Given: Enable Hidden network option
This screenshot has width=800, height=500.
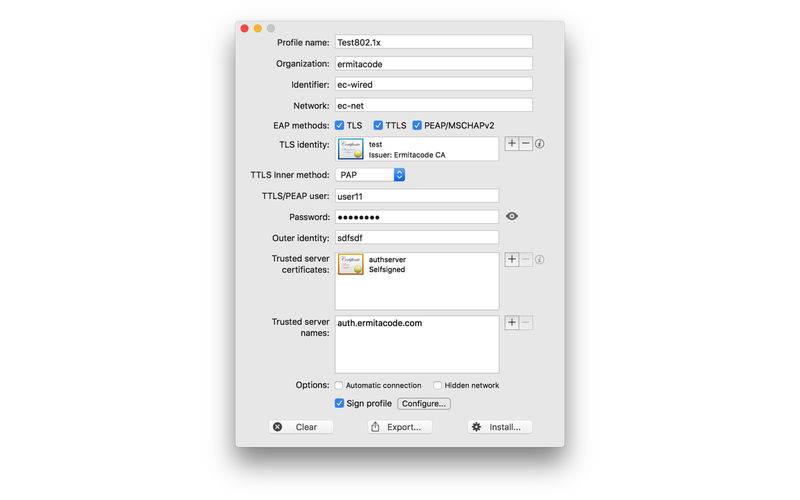Looking at the screenshot, I should [437, 385].
